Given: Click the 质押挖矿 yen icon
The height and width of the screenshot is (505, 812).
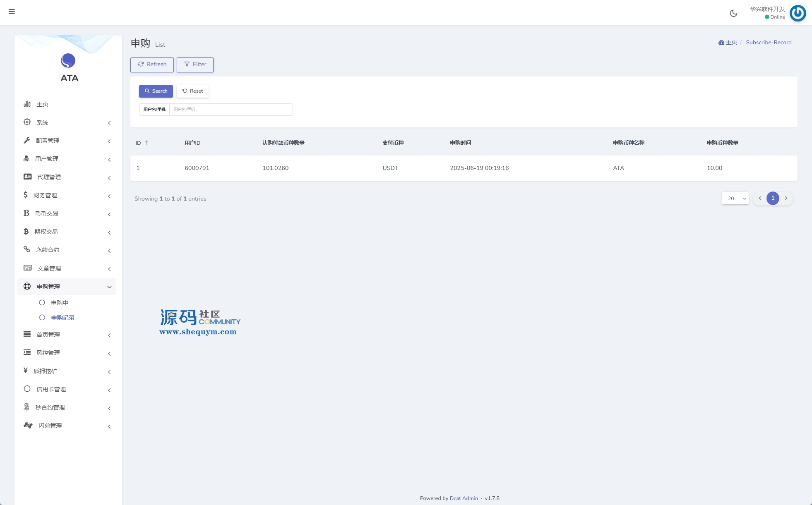Looking at the screenshot, I should [x=26, y=371].
